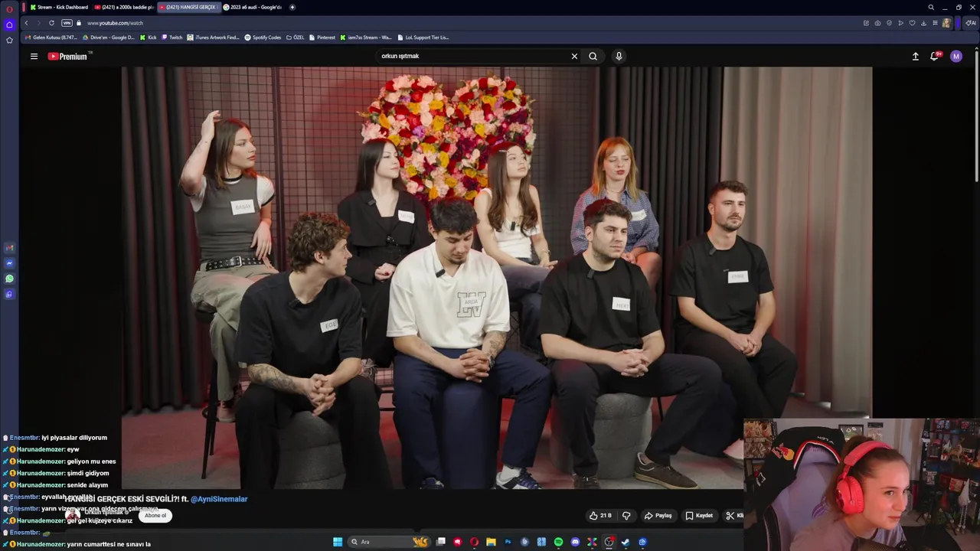Open WhatsApp in Opera sidebar

click(9, 279)
